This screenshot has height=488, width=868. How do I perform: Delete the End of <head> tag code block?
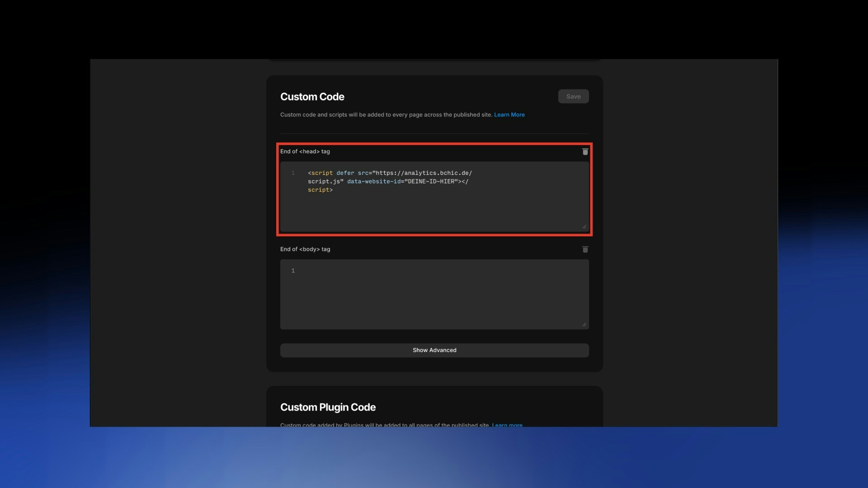tap(585, 152)
